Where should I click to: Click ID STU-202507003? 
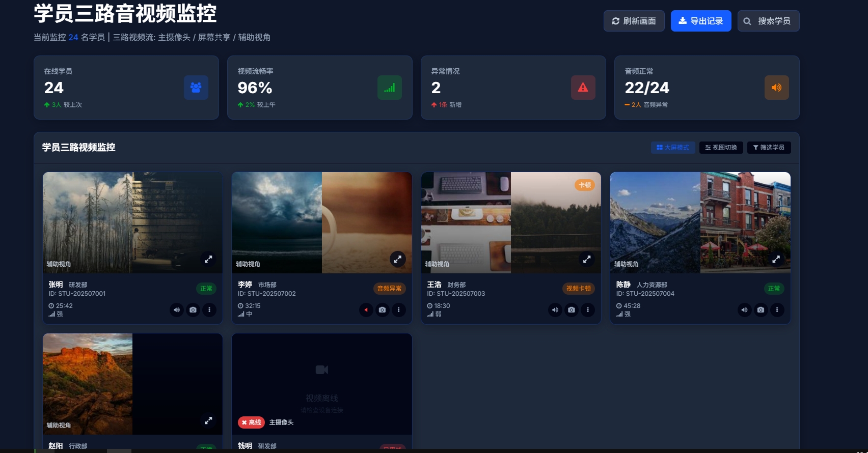(x=456, y=294)
